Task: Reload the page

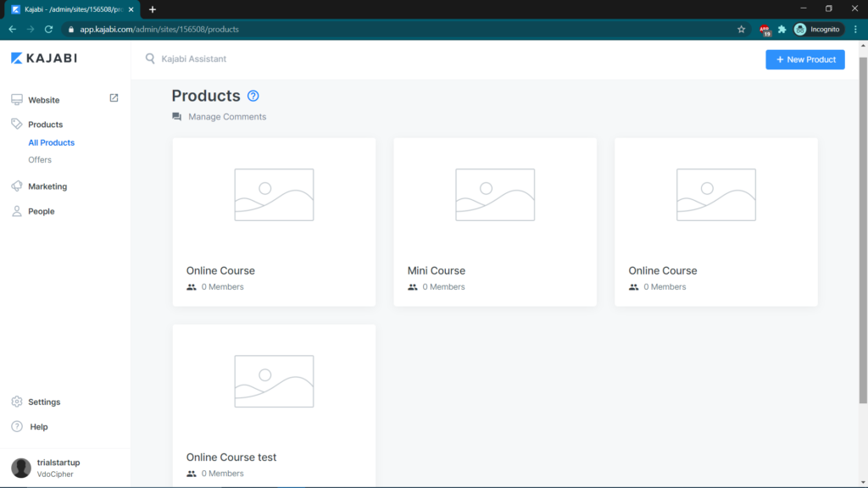Action: coord(48,30)
